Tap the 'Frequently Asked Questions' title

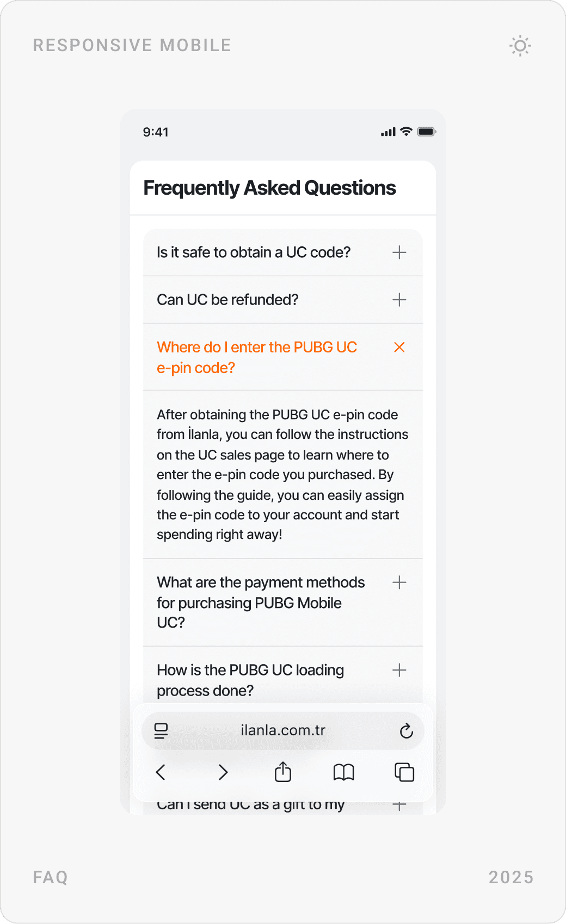pos(270,188)
